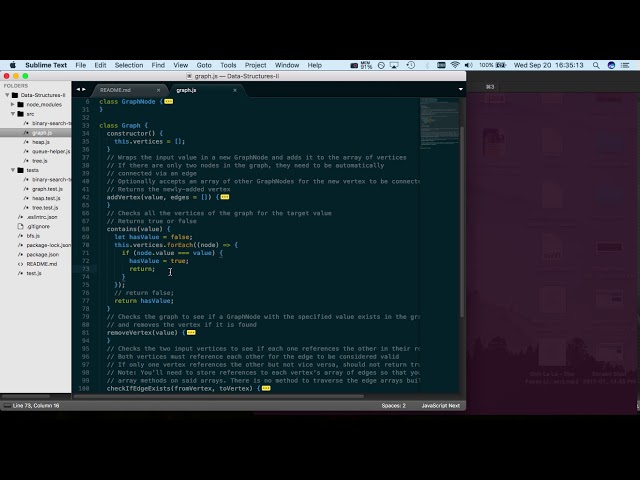Viewport: 640px width, 480px height.
Task: Open the Goto menu
Action: 204,65
